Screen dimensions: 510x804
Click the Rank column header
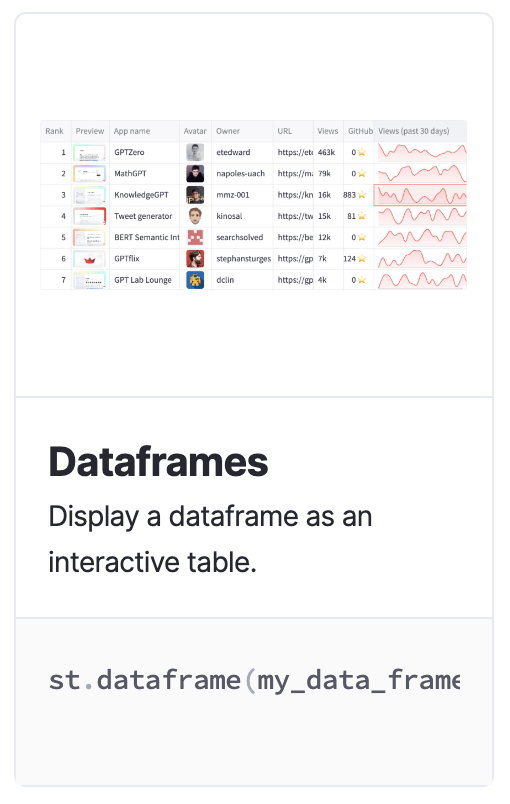click(54, 131)
